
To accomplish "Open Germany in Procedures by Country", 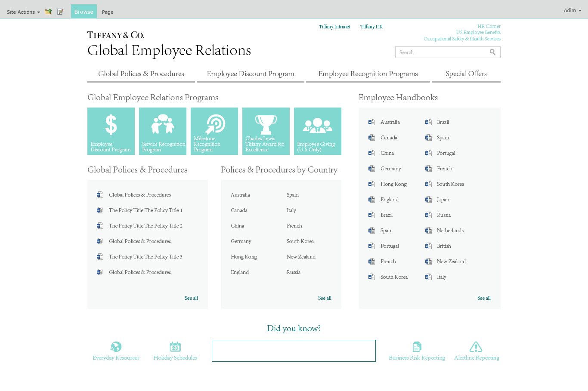I will click(x=241, y=241).
